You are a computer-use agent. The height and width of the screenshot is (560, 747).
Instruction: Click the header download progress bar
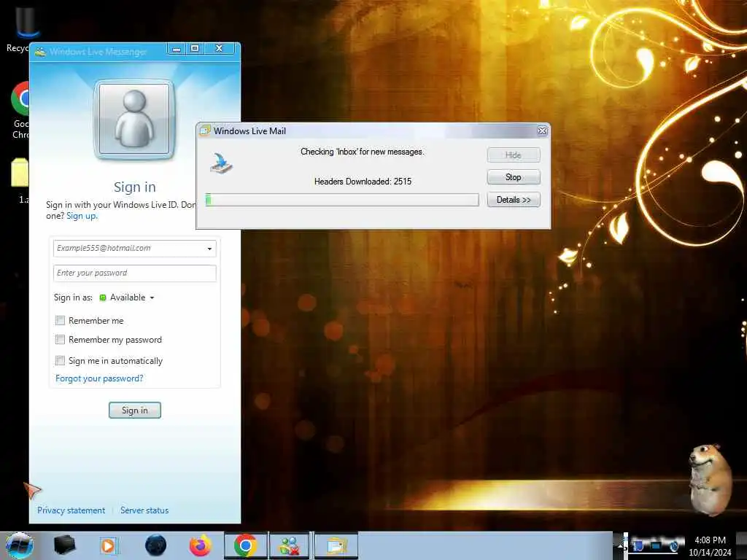click(x=341, y=200)
